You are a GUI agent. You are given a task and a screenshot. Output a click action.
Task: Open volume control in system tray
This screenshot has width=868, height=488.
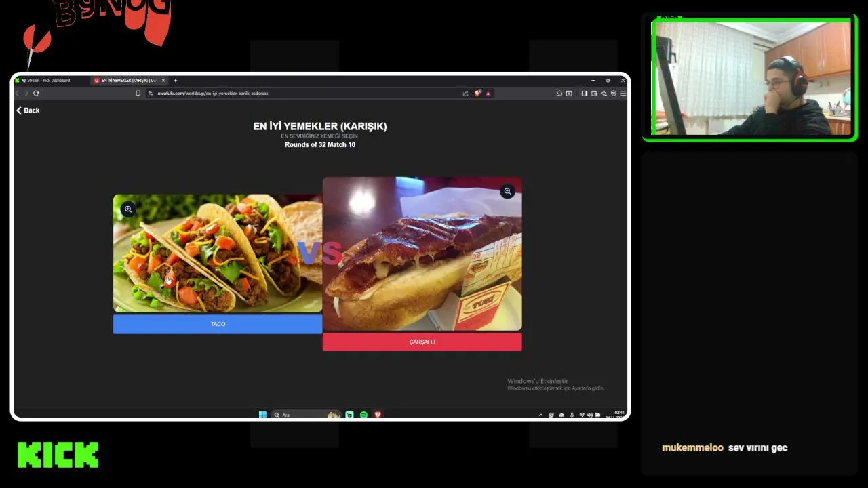589,415
